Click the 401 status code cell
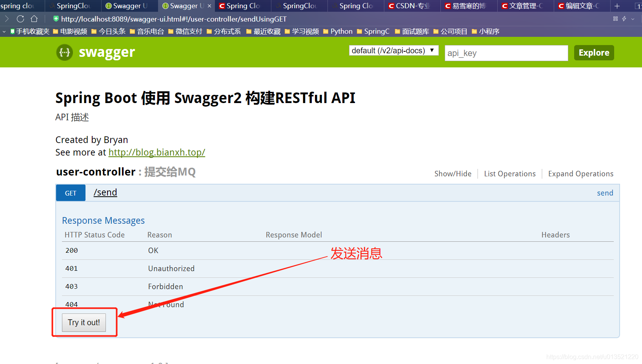This screenshot has width=642, height=364. [x=72, y=268]
